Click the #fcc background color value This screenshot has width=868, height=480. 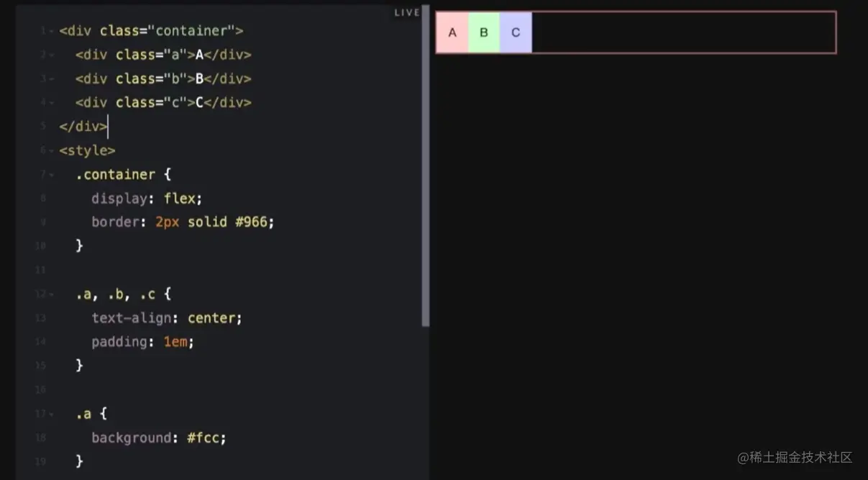coord(206,438)
